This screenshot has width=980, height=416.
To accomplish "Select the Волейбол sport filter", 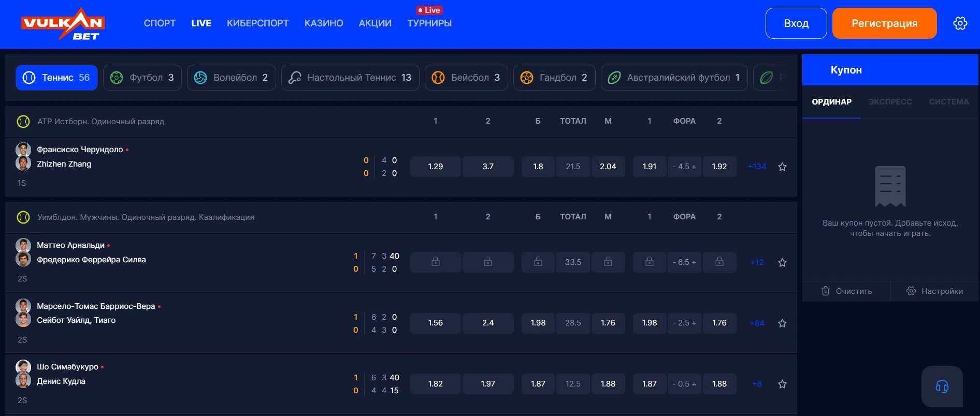I will [231, 78].
